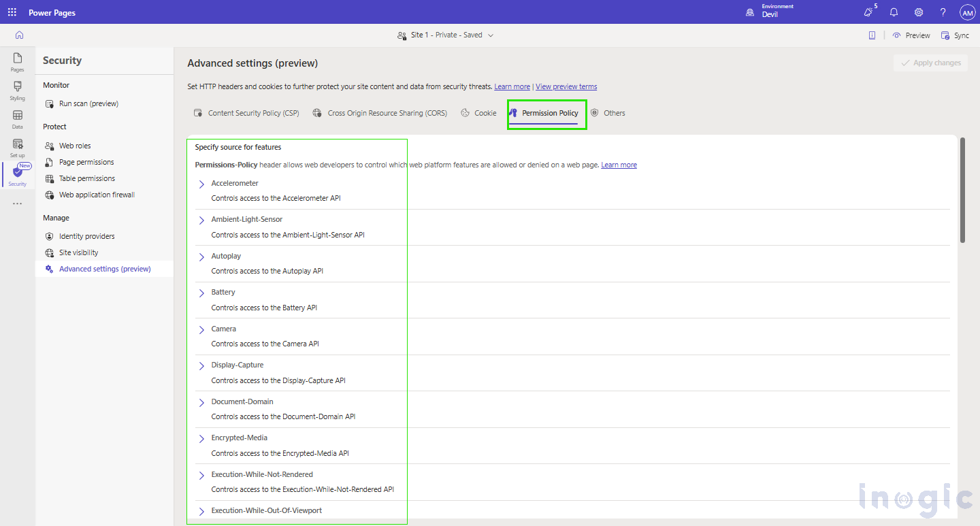
Task: Click the Sync button
Action: click(955, 35)
